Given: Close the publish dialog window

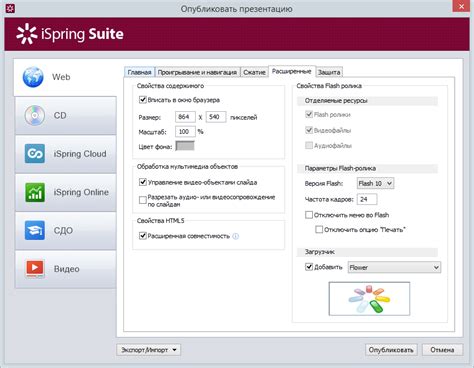Looking at the screenshot, I should (461, 6).
